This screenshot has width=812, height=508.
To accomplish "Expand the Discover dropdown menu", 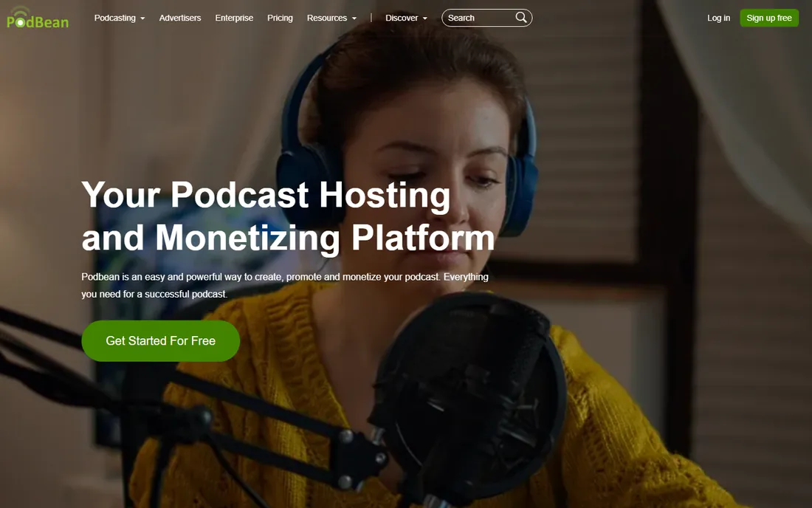I will click(x=406, y=18).
